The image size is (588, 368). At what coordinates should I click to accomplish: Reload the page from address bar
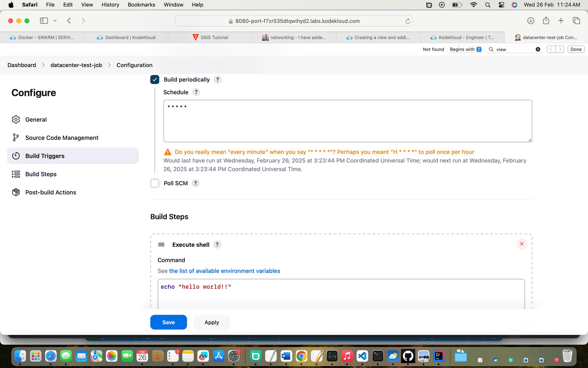pos(408,21)
